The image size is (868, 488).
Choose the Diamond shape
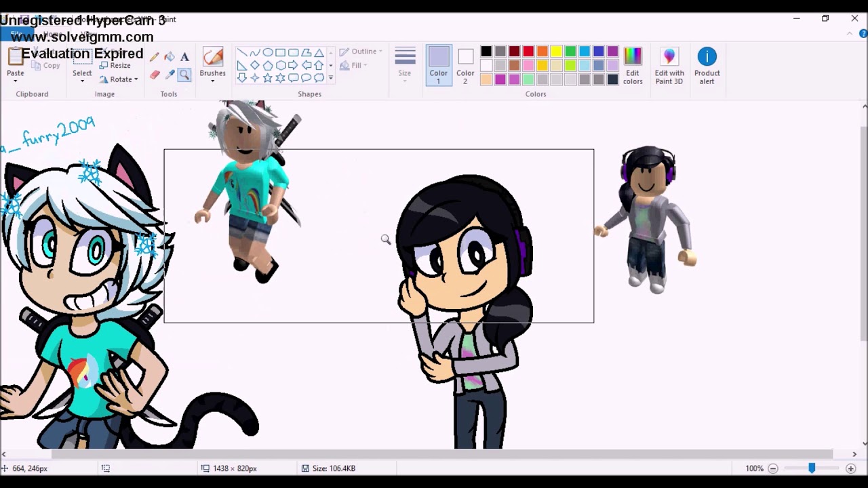255,65
